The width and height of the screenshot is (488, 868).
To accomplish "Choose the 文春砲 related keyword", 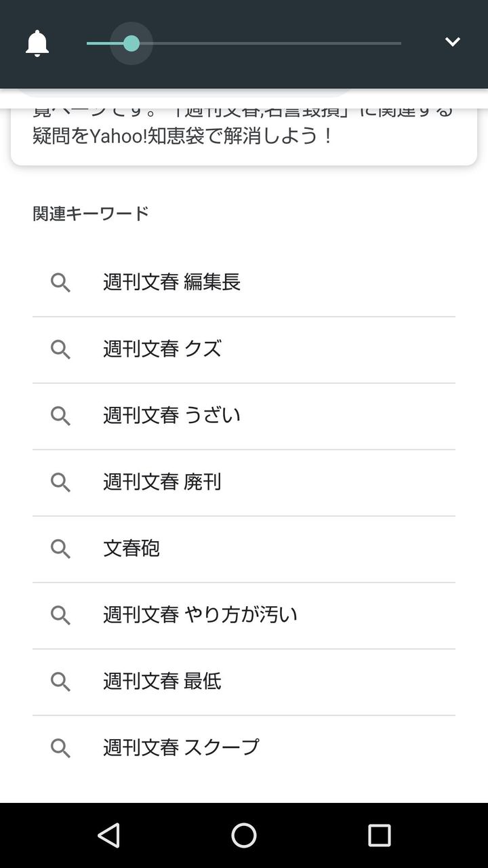I will 131,548.
